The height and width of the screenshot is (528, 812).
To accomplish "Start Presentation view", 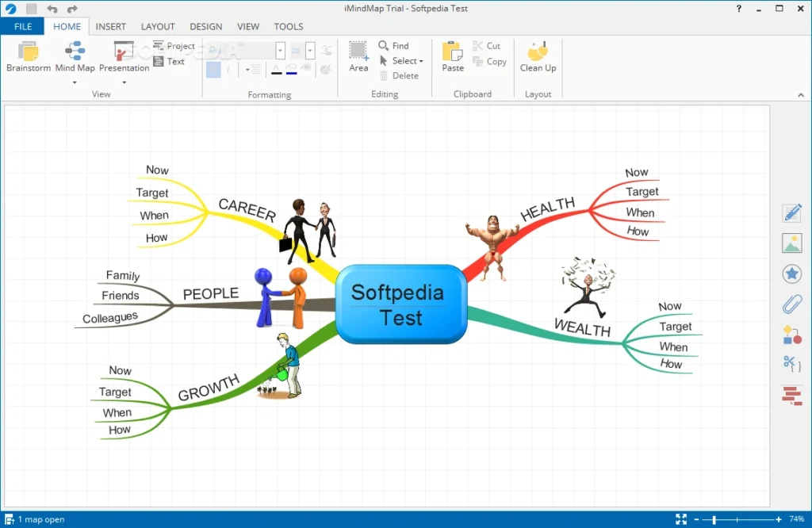I will pyautogui.click(x=124, y=57).
